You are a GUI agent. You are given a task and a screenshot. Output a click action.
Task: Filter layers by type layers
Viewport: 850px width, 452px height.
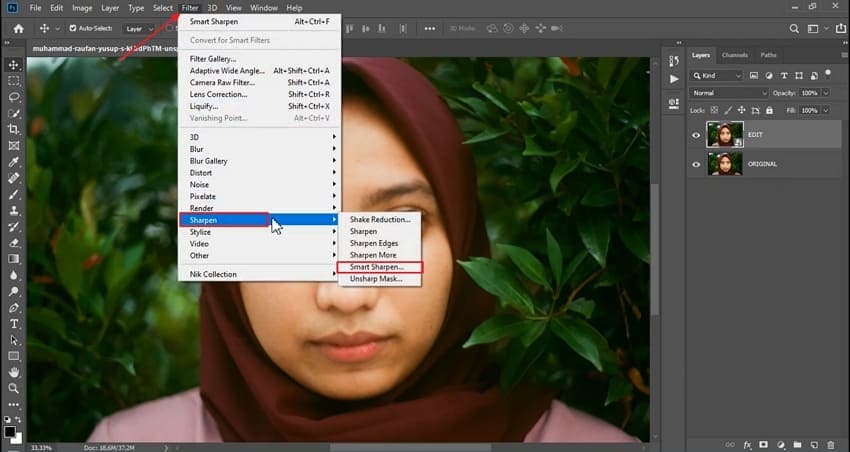coord(784,76)
